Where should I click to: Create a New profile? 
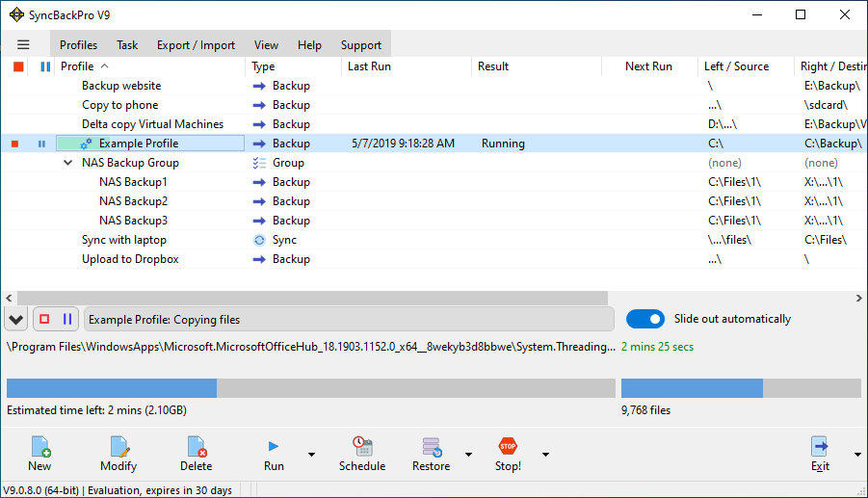(x=39, y=454)
